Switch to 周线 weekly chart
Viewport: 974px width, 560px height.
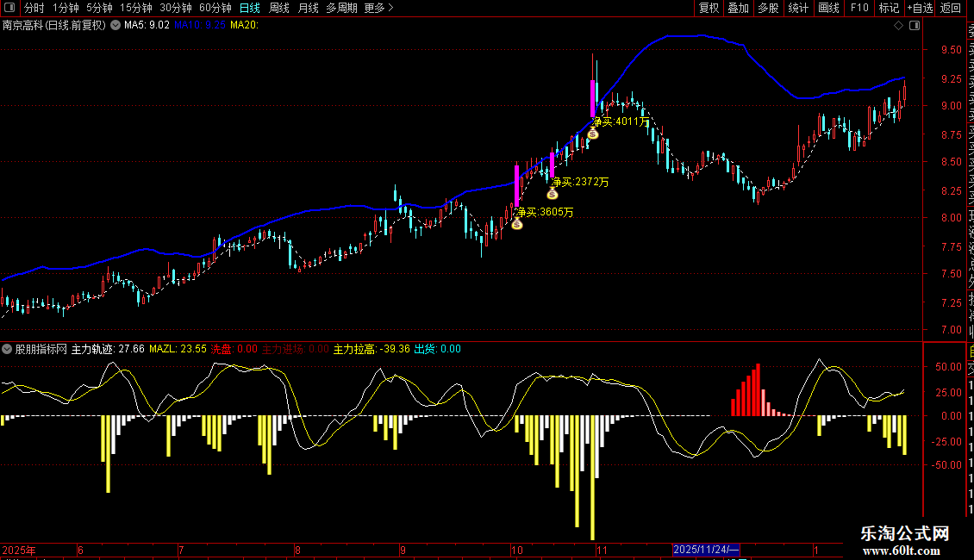pos(279,8)
